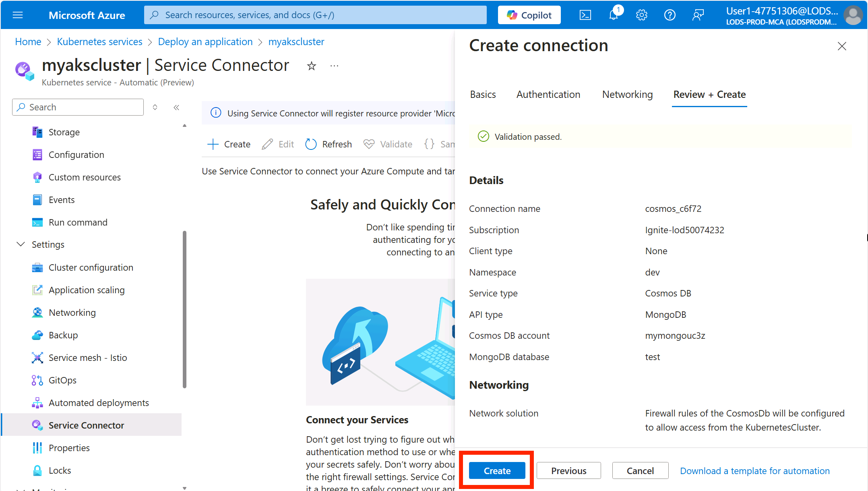Go to the Home breadcrumb

(28, 41)
